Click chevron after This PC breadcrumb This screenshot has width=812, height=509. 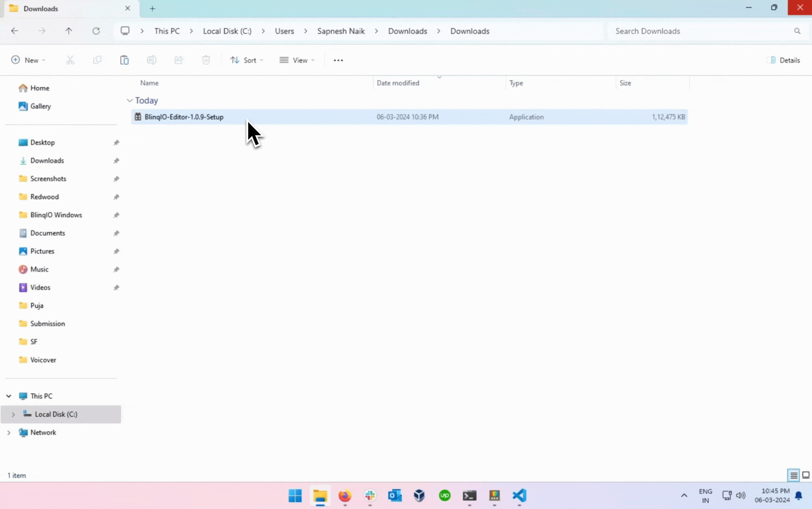coord(191,31)
